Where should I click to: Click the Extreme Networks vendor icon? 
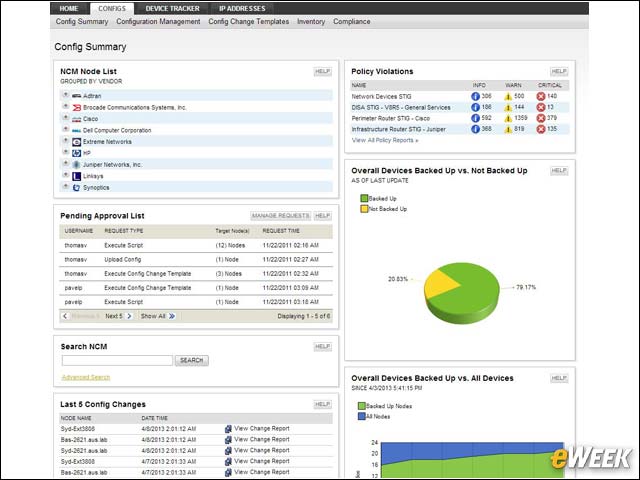pyautogui.click(x=76, y=142)
